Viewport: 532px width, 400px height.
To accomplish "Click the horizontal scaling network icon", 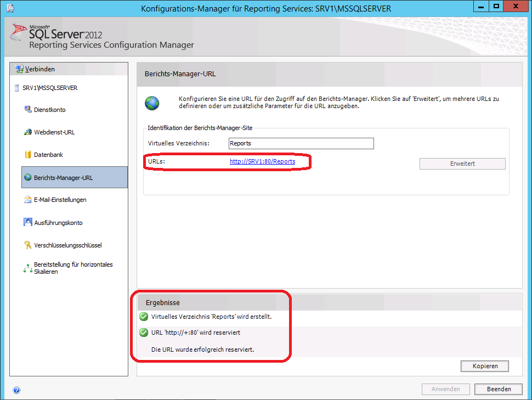I will pyautogui.click(x=28, y=268).
